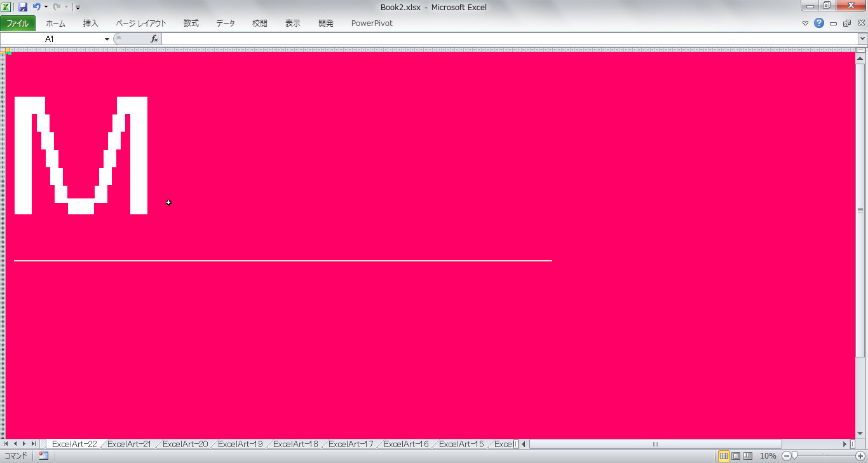Restore the workbook window inside Excel
868x463 pixels.
(847, 24)
